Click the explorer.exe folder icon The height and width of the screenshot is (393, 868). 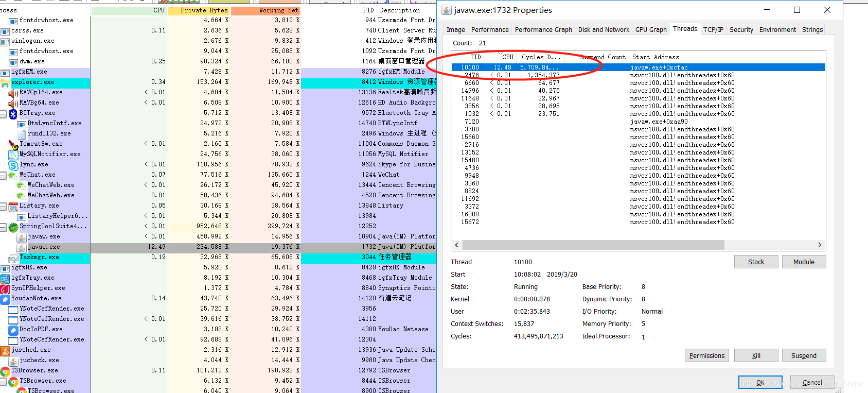[5, 82]
